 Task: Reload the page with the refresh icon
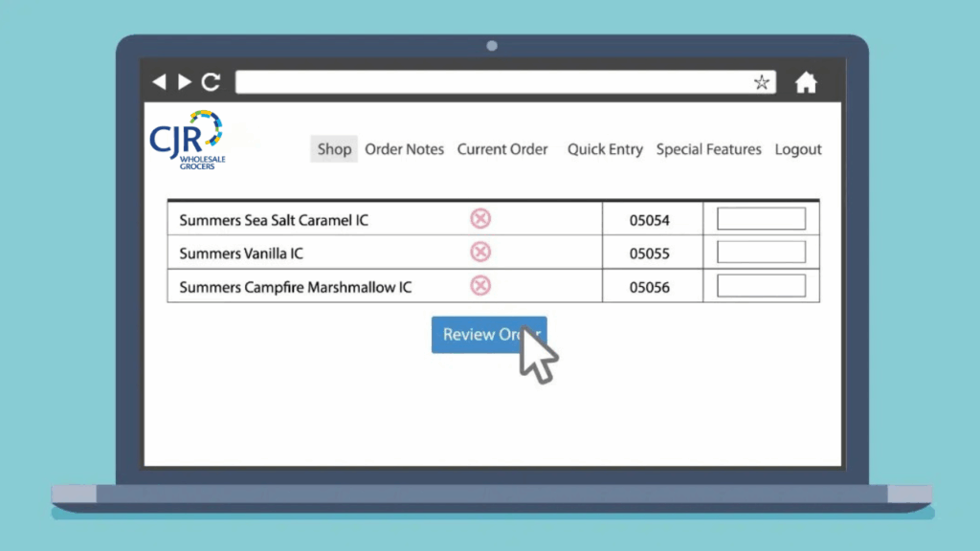click(x=211, y=82)
